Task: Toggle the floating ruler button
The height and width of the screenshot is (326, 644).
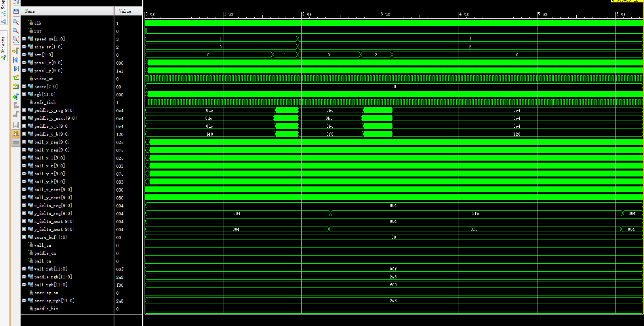Action: (16, 143)
